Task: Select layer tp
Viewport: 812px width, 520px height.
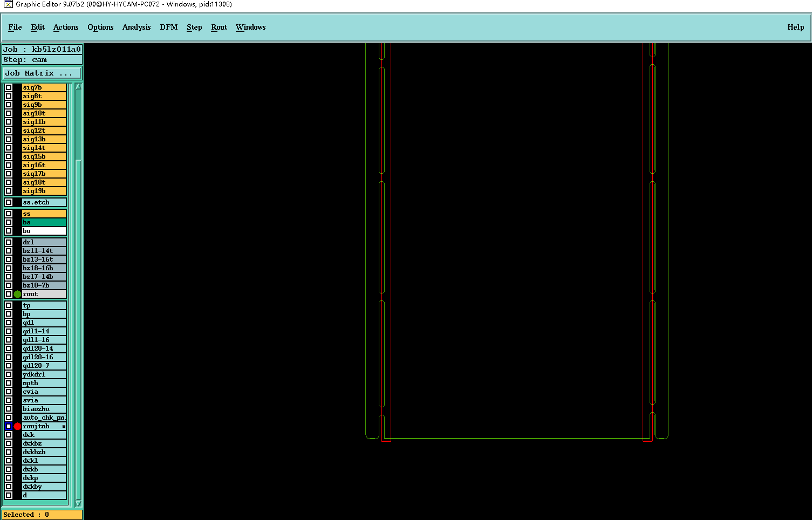Action: click(x=44, y=305)
